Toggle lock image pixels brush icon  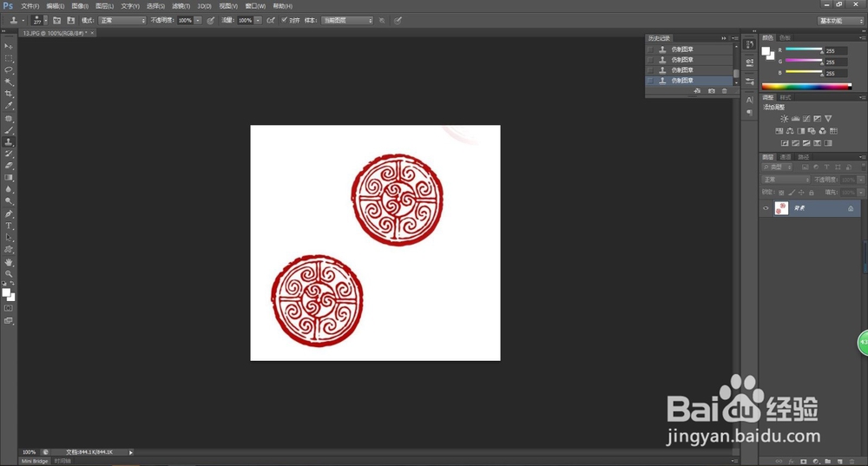point(792,193)
